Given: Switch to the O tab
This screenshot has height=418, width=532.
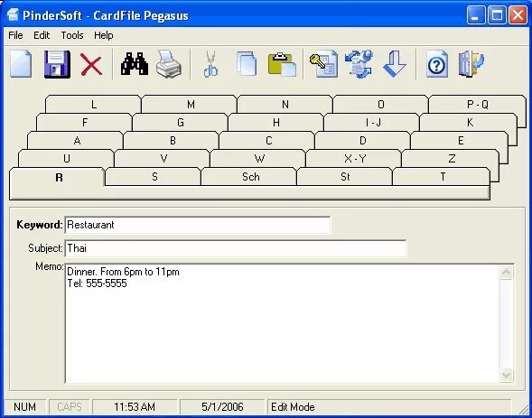Looking at the screenshot, I should pos(380,105).
